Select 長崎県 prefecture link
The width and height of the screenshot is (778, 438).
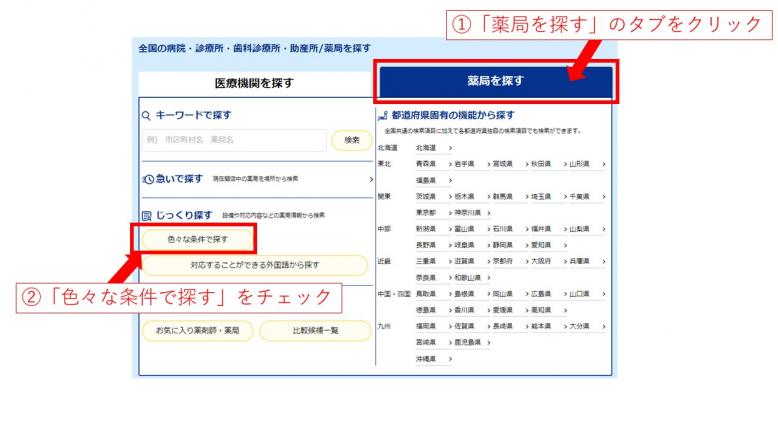[511, 326]
